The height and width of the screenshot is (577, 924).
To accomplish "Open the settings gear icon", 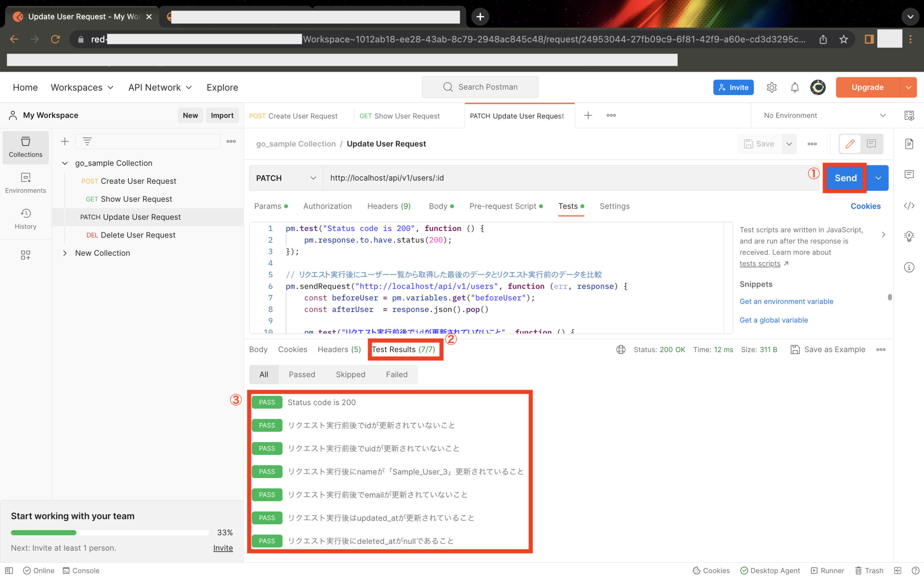I will 771,87.
